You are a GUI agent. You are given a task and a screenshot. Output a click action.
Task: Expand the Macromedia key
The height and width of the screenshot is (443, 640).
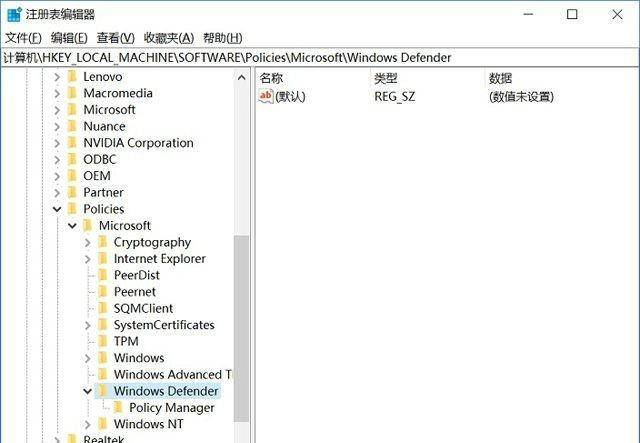pyautogui.click(x=57, y=93)
